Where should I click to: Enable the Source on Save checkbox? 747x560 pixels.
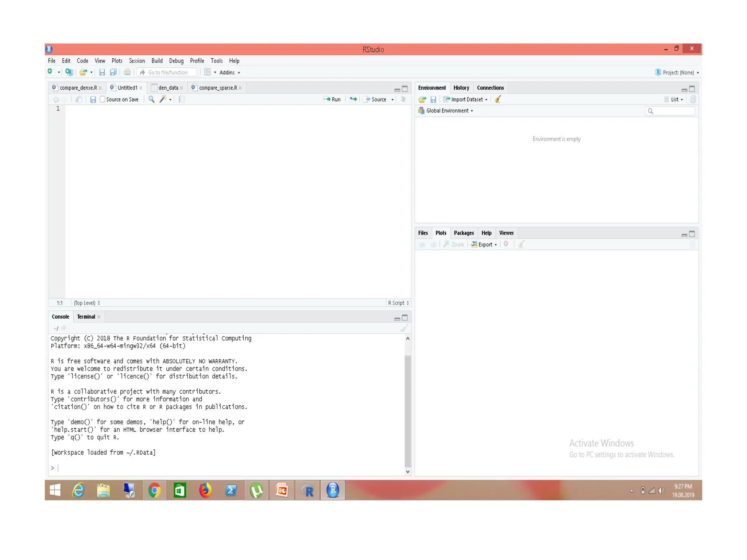tap(102, 99)
